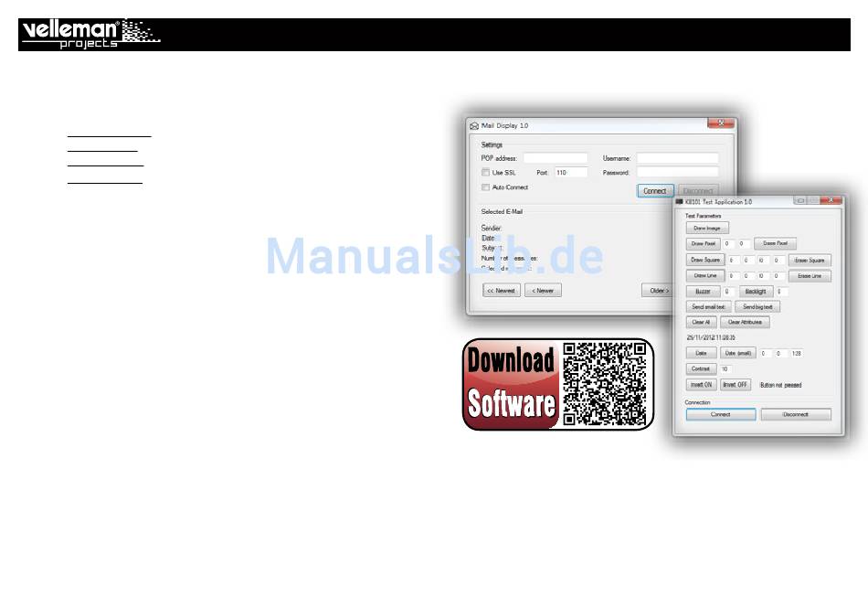Click the Invert ON button
Image resolution: width=868 pixels, height=608 pixels.
702,385
